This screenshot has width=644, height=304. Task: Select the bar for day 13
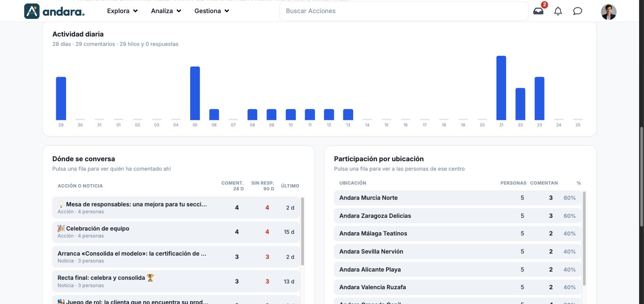click(x=348, y=114)
